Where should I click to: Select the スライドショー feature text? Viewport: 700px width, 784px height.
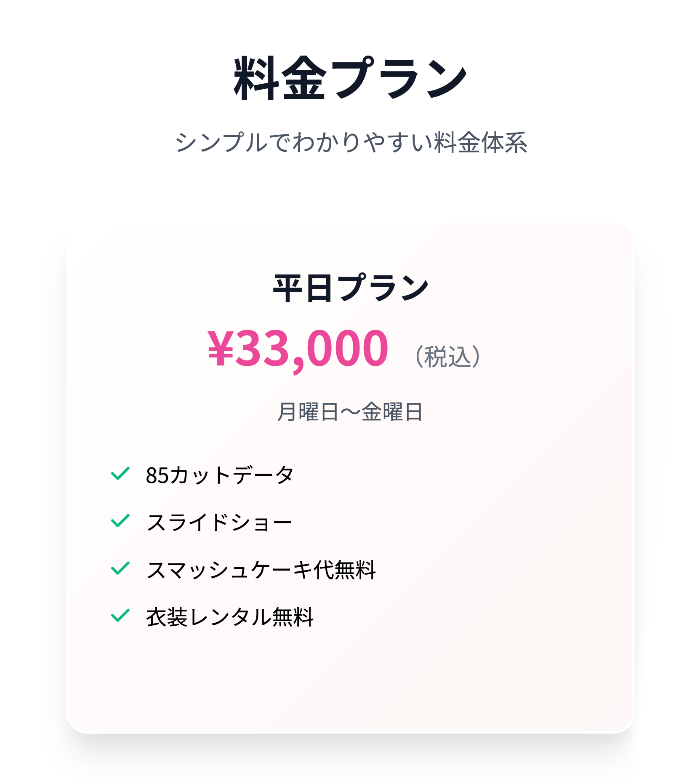219,522
